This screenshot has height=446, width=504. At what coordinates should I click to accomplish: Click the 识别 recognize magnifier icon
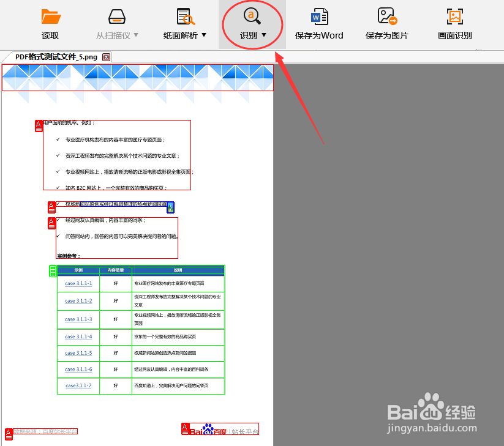[x=252, y=16]
